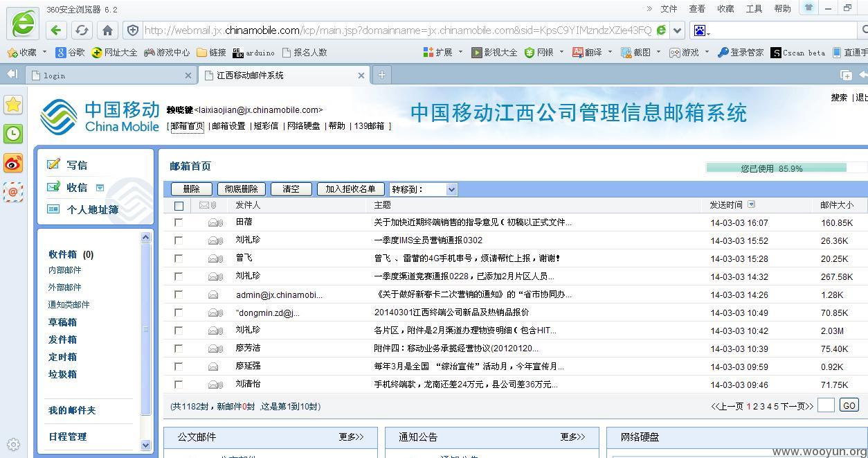Viewport: 868px width, 458px height.
Task: Open the 草稿箱 folder
Action: 62,322
